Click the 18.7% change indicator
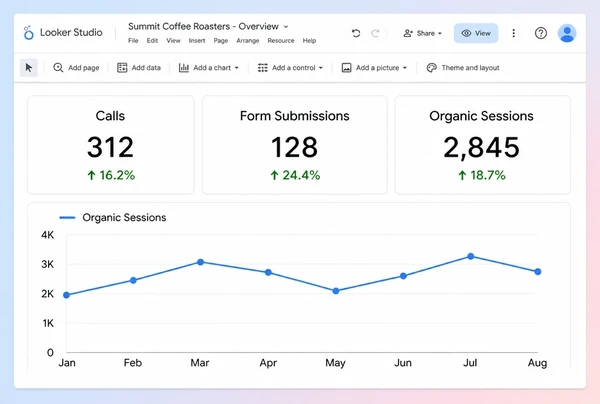 [x=482, y=175]
